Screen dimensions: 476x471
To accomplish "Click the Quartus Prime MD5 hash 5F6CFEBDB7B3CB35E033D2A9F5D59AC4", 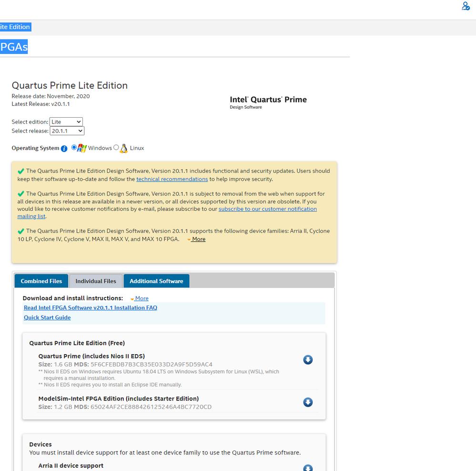I will click(x=152, y=364).
